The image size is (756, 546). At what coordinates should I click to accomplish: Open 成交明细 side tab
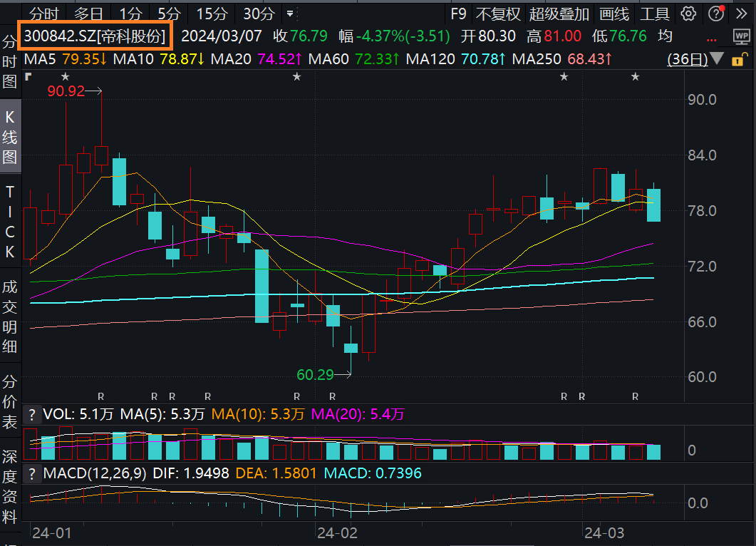[x=10, y=316]
